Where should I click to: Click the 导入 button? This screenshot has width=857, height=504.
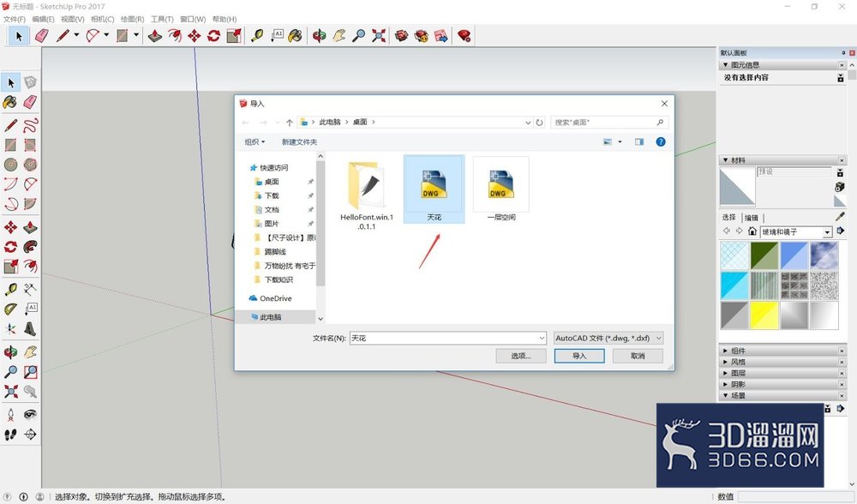click(x=579, y=356)
